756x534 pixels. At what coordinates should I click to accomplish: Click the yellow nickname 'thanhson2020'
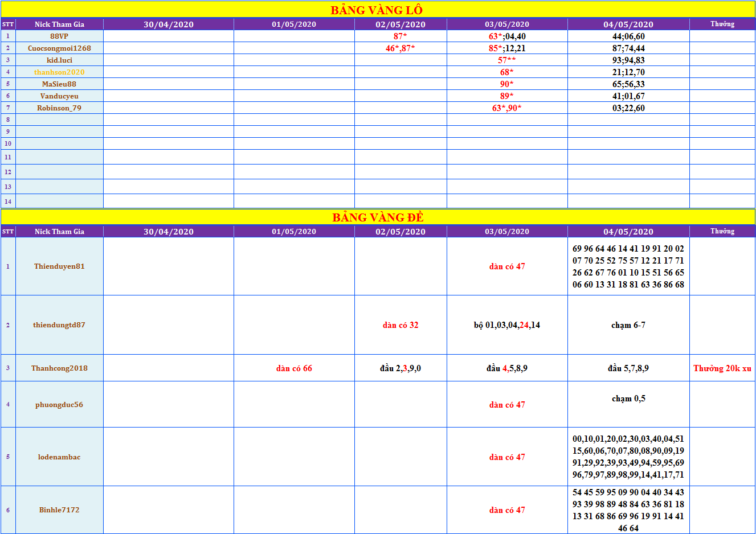[59, 72]
